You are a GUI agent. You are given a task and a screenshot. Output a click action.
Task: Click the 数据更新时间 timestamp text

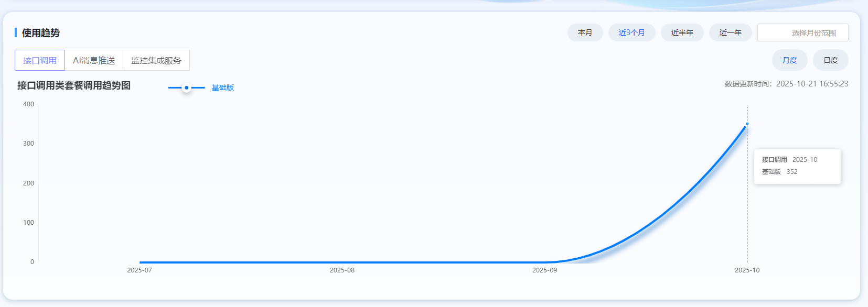click(x=786, y=84)
